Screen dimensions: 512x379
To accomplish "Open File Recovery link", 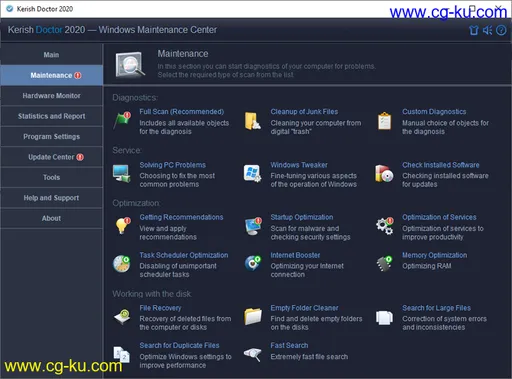I will coord(160,308).
